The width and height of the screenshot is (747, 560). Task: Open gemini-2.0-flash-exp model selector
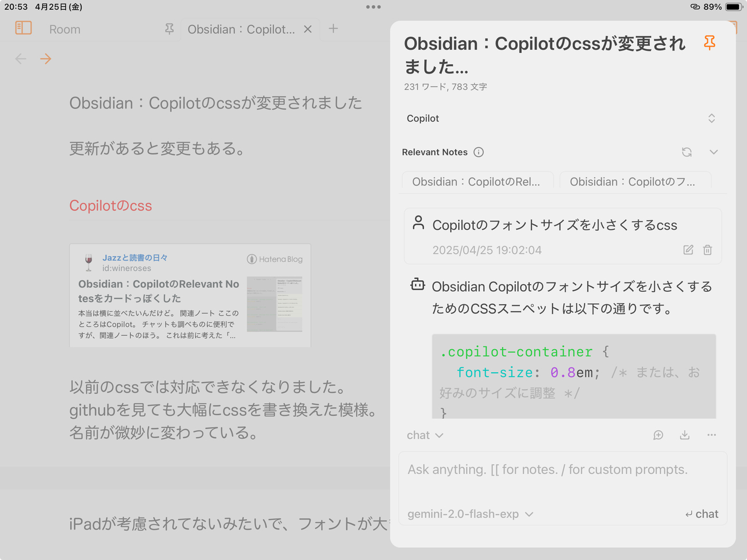pyautogui.click(x=471, y=514)
